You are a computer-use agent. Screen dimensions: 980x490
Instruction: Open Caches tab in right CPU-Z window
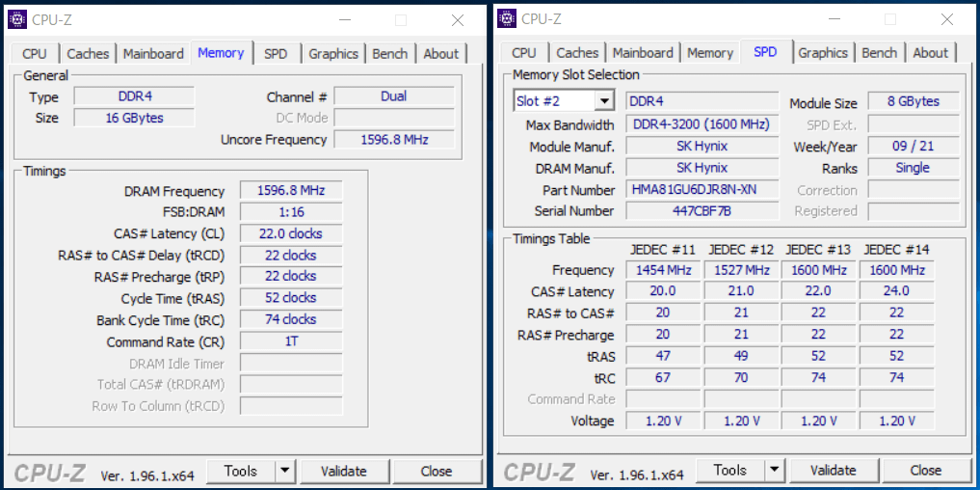click(577, 52)
